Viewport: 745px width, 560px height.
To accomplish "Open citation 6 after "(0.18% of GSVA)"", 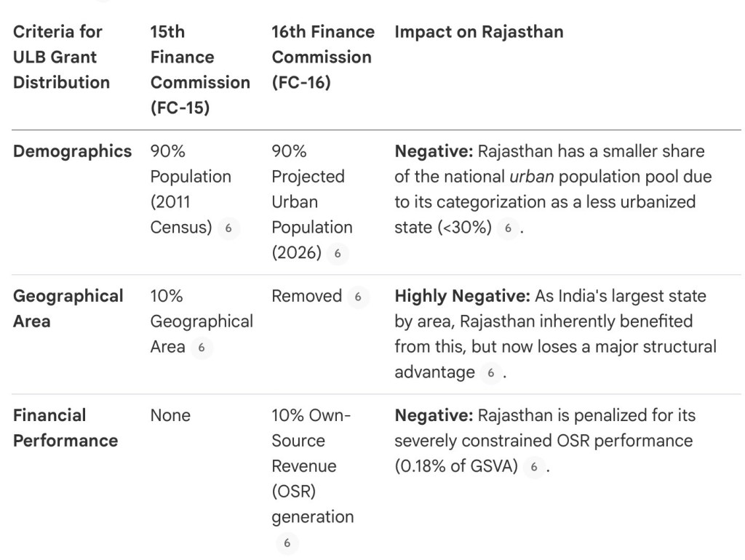I will pos(533,467).
